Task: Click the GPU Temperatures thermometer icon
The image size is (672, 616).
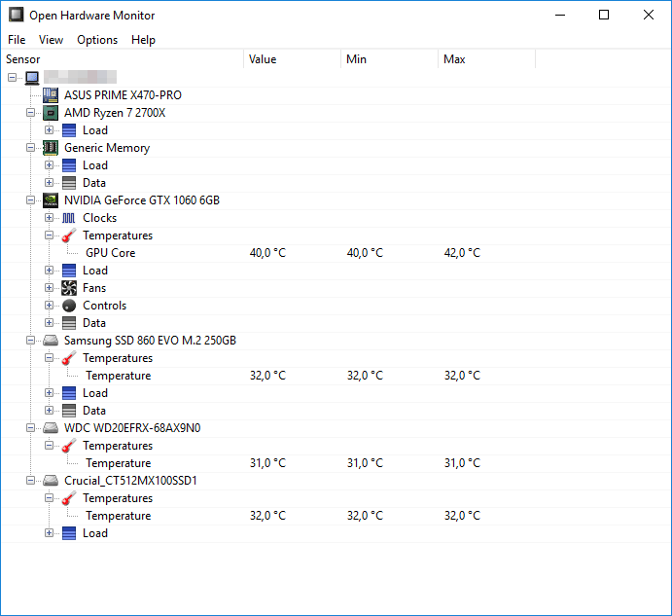Action: (69, 236)
